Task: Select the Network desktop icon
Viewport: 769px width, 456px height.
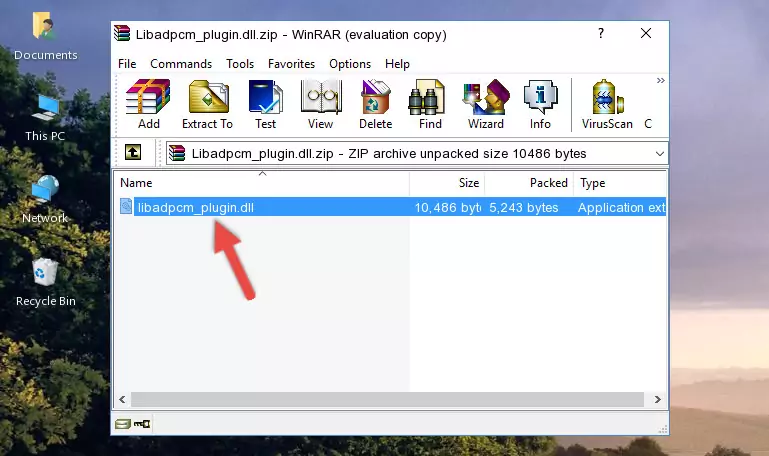Action: [x=45, y=200]
